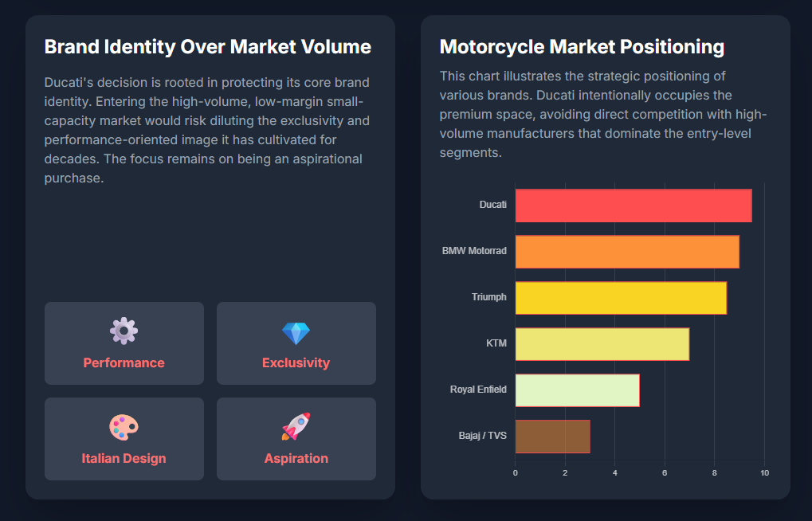Click the Italian Design label
This screenshot has width=812, height=521.
[x=124, y=459]
